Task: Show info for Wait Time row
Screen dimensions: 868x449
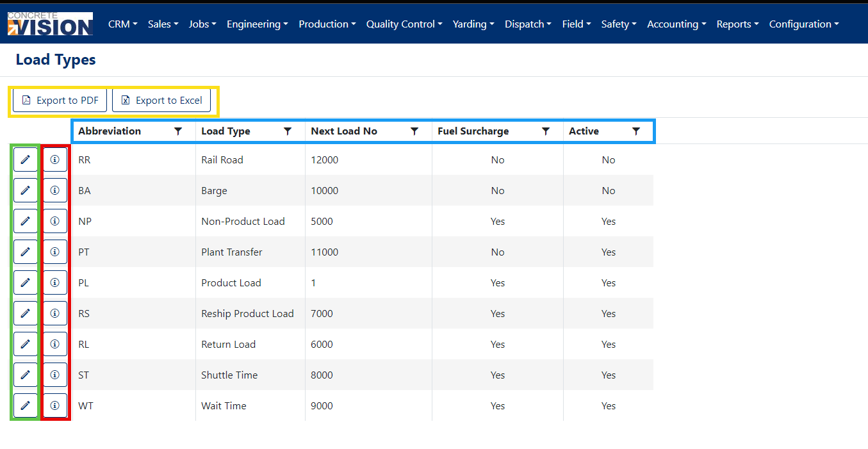Action: [x=55, y=405]
